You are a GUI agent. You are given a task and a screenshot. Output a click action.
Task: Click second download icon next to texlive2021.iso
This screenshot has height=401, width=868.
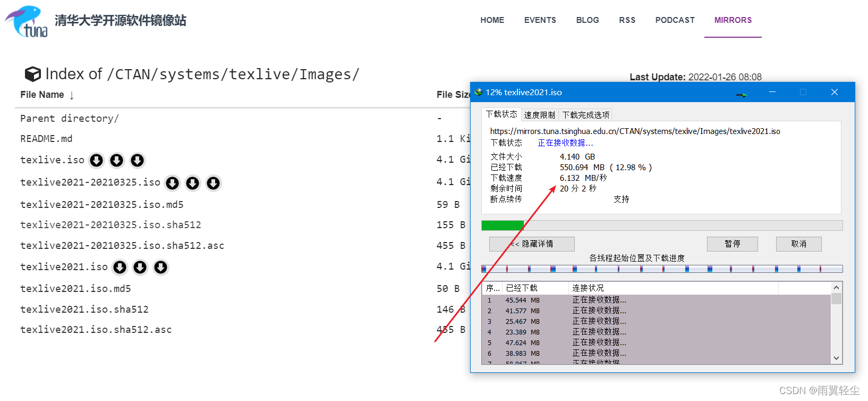click(x=140, y=267)
